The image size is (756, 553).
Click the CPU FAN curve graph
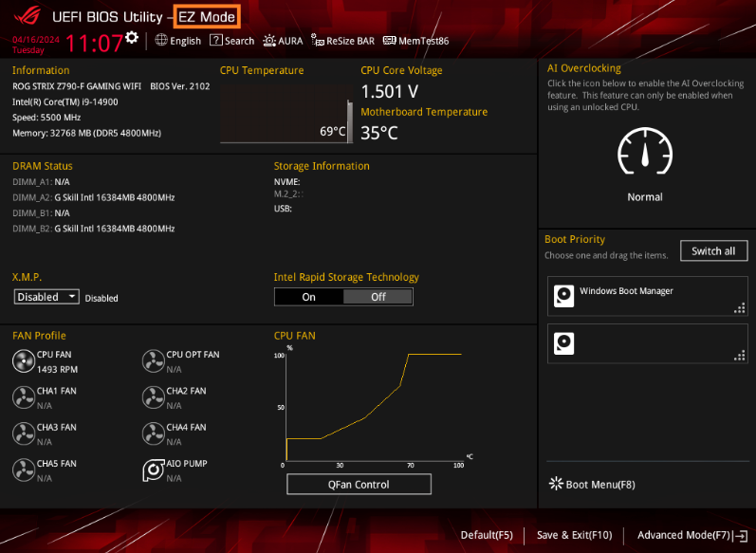374,405
